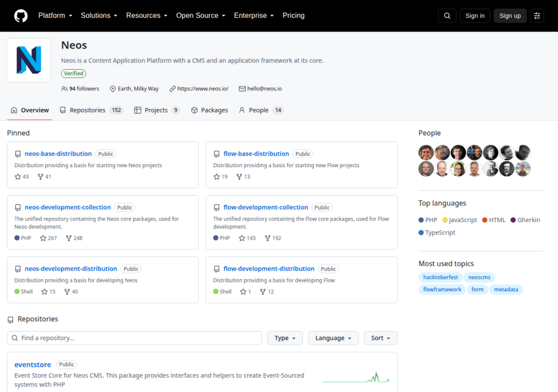Select the Overview tab
Image resolution: width=558 pixels, height=392 pixels.
click(30, 111)
